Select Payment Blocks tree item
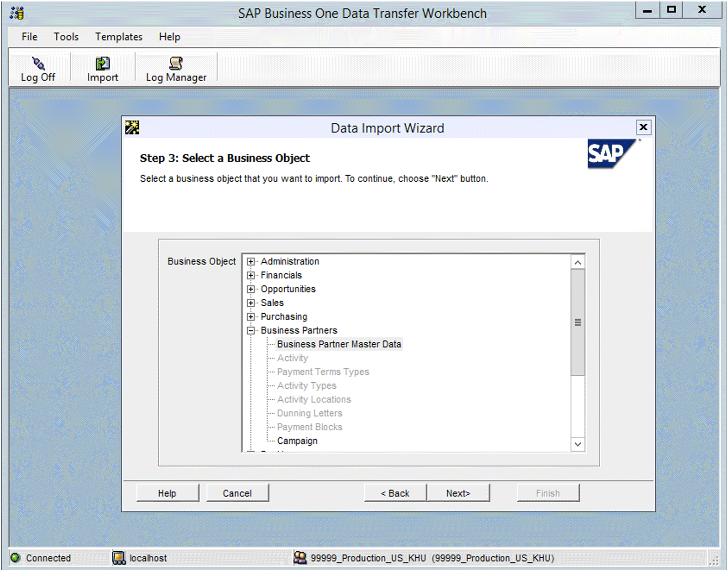The height and width of the screenshot is (570, 728). click(309, 427)
